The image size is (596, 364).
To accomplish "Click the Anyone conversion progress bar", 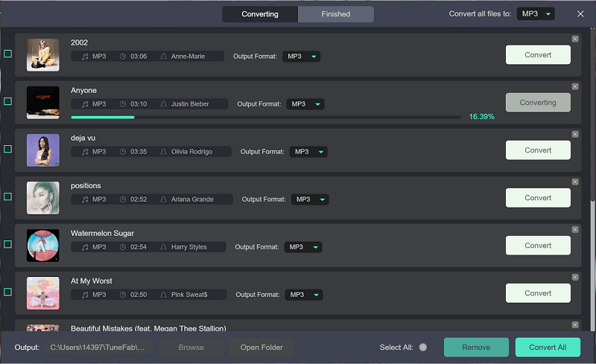I will (265, 117).
